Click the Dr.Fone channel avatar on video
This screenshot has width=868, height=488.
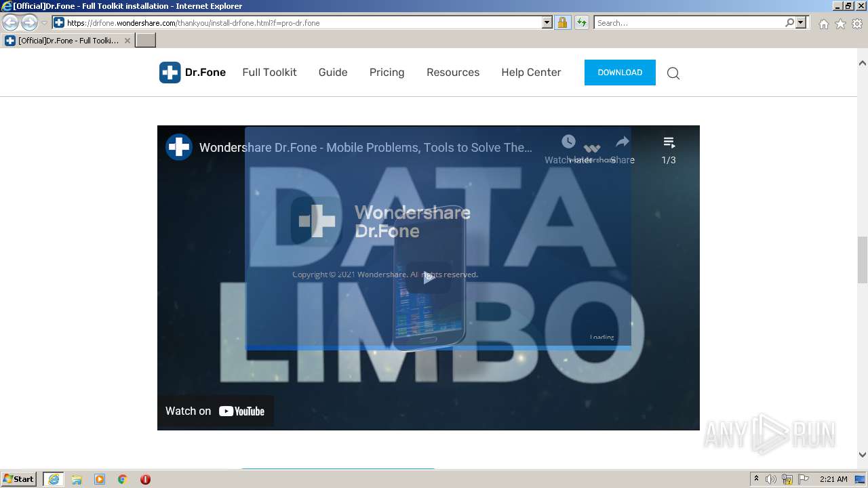pos(179,147)
